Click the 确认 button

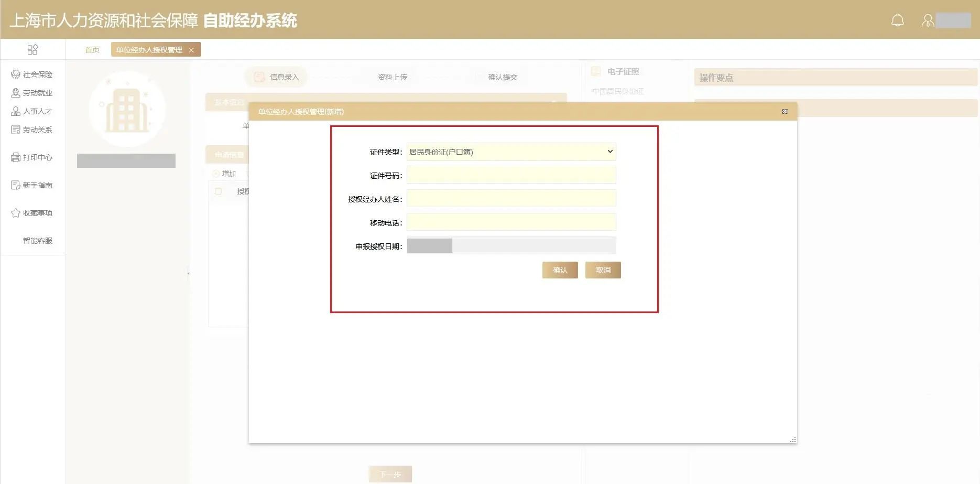coord(560,270)
